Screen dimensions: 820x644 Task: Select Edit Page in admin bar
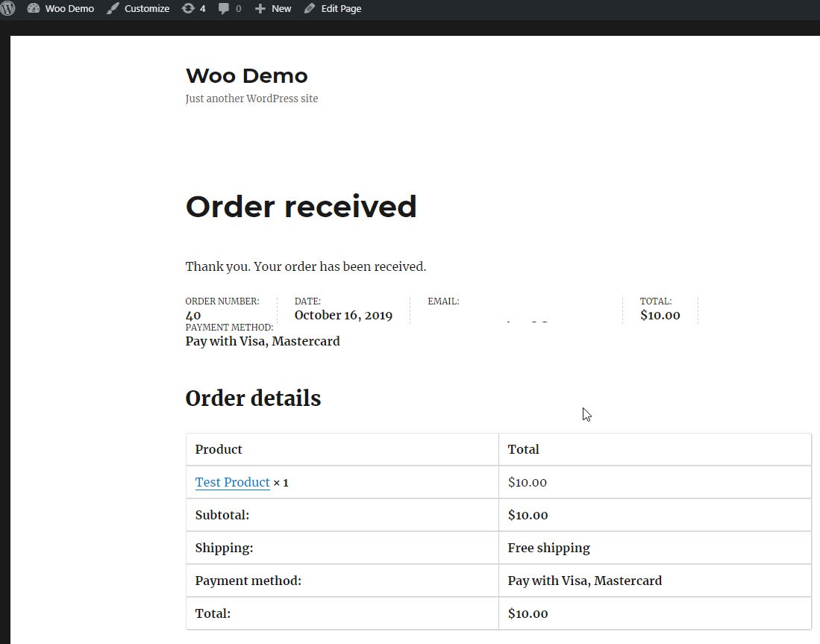[x=333, y=8]
